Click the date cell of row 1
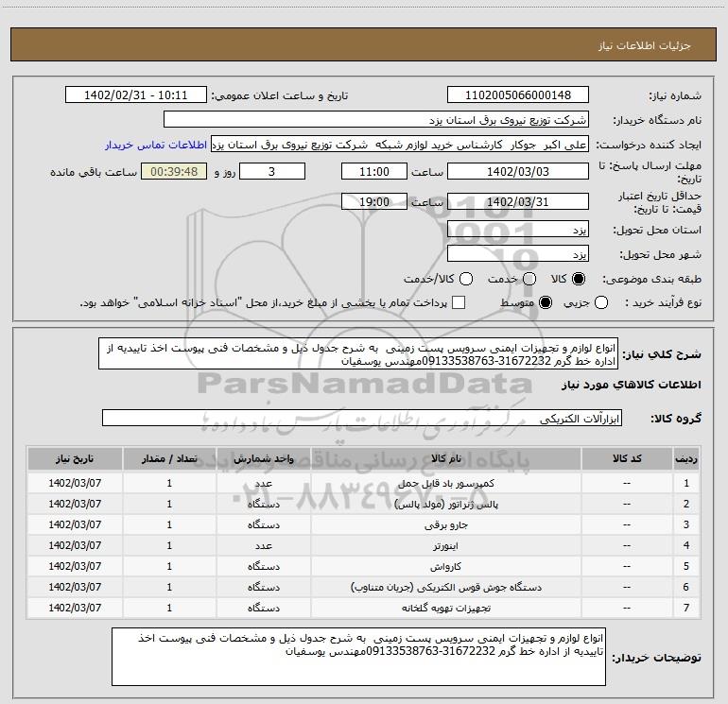Image resolution: width=728 pixels, height=704 pixels. point(75,483)
